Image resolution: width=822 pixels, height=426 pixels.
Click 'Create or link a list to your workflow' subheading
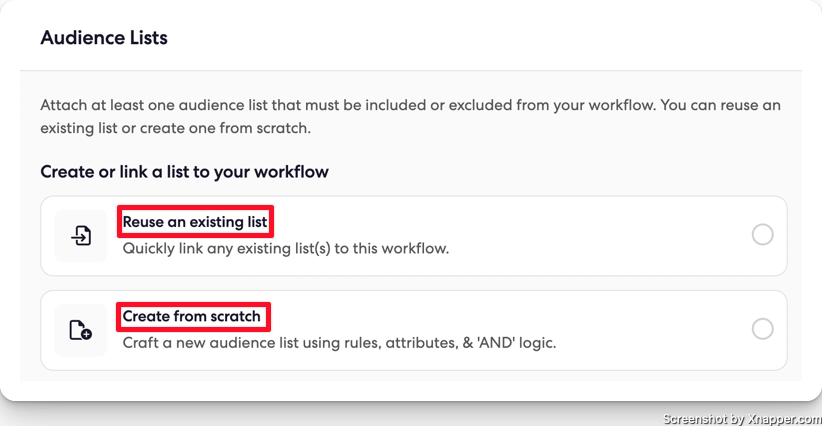[185, 172]
